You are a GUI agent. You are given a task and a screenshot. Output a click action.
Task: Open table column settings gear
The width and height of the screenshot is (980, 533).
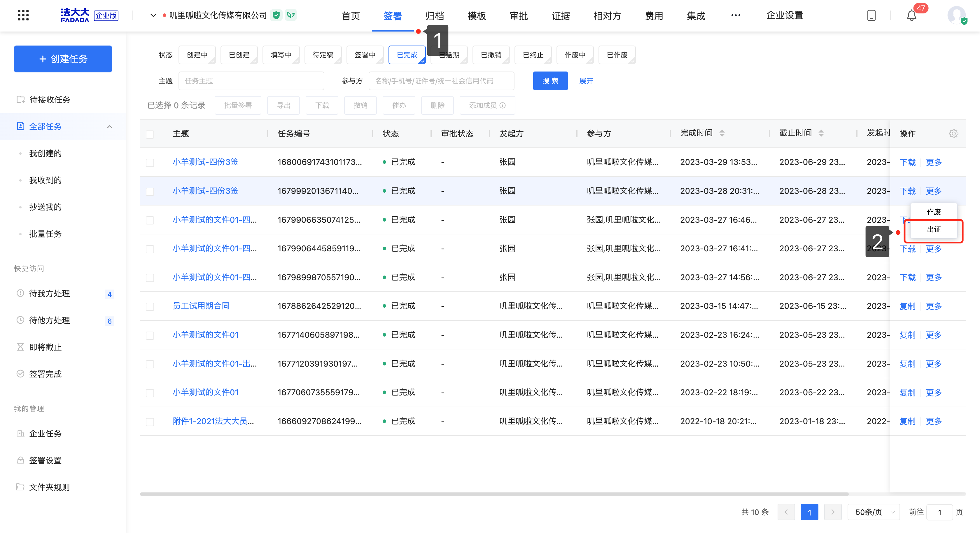pos(953,134)
